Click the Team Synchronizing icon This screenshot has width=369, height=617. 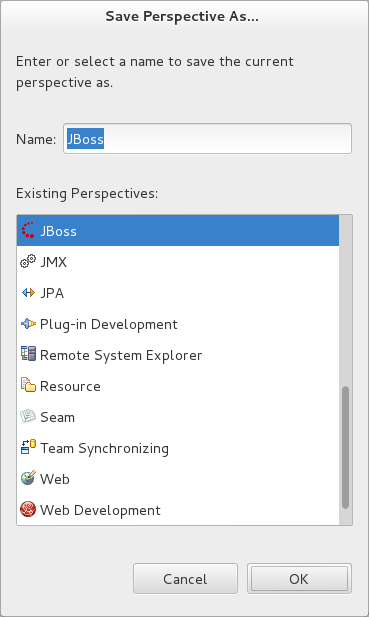[28, 447]
